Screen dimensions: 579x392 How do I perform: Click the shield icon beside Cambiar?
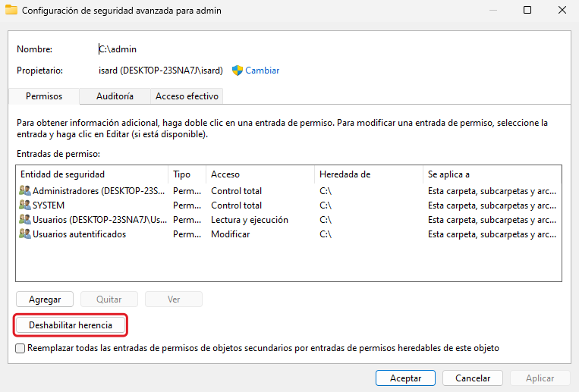[237, 71]
